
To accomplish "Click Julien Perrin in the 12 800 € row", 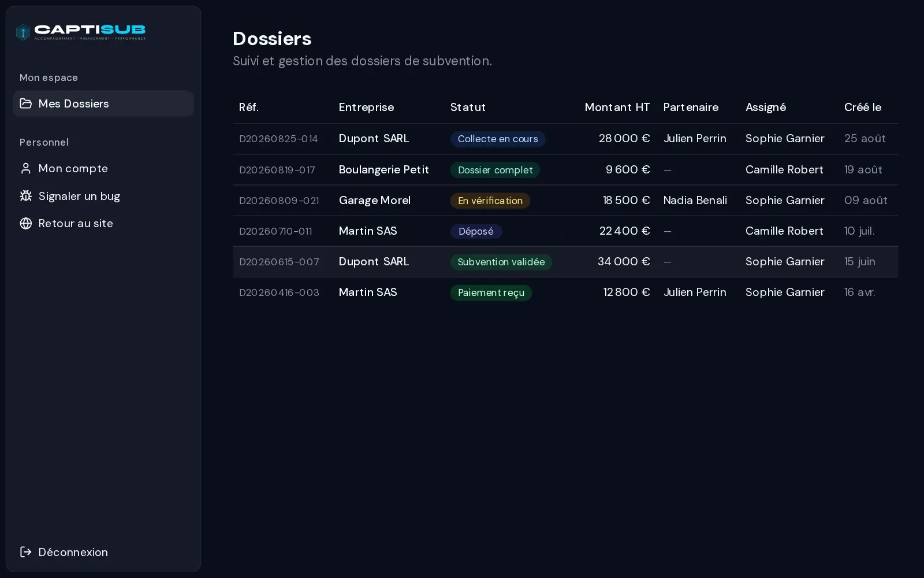I will (x=695, y=292).
